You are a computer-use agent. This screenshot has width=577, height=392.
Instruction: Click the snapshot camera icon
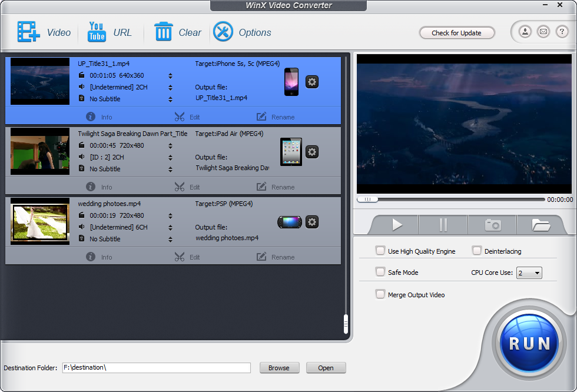pos(492,225)
